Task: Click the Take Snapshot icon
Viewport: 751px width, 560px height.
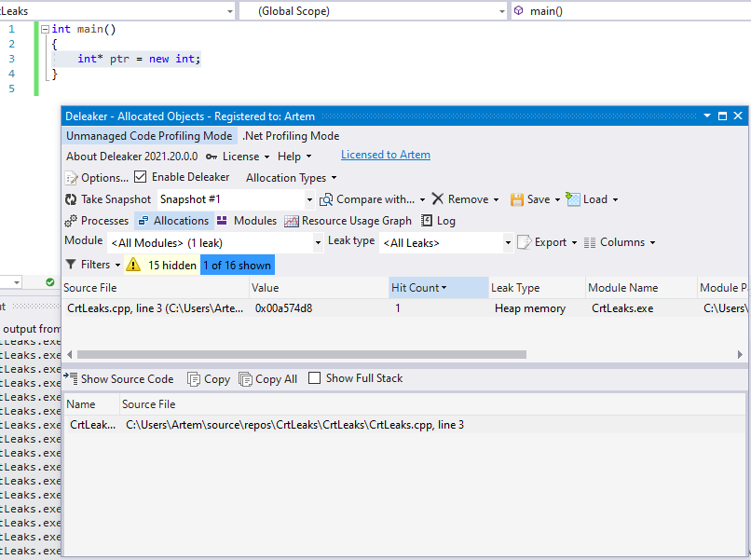Action: click(71, 199)
